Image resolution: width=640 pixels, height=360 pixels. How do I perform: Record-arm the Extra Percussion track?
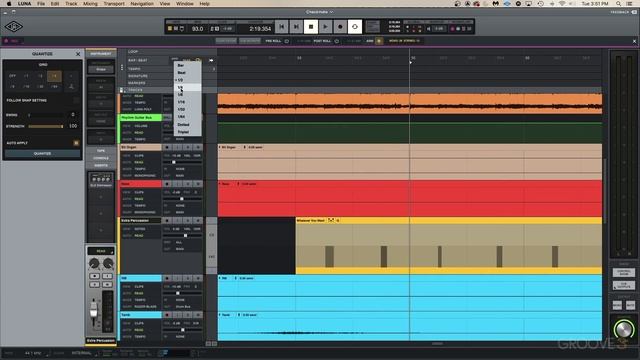click(167, 220)
